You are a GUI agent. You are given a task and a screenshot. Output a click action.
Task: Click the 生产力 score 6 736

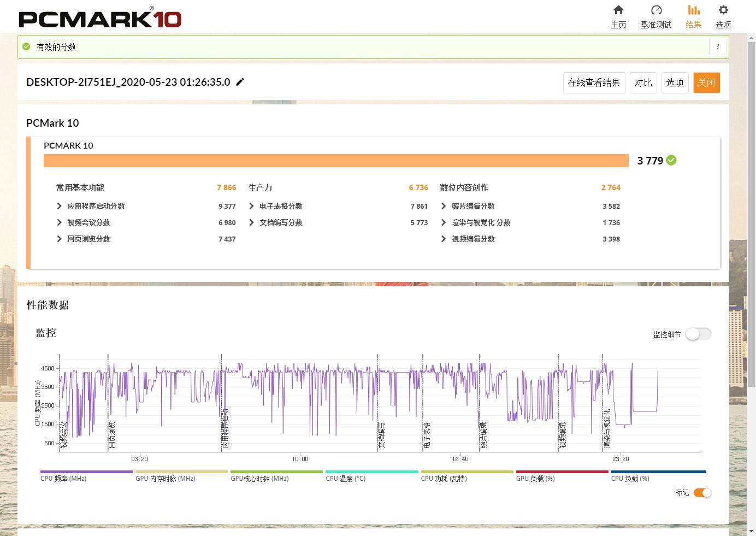pyautogui.click(x=418, y=187)
